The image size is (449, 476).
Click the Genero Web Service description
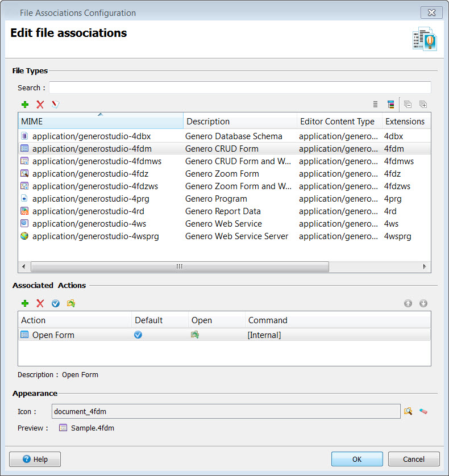[223, 223]
